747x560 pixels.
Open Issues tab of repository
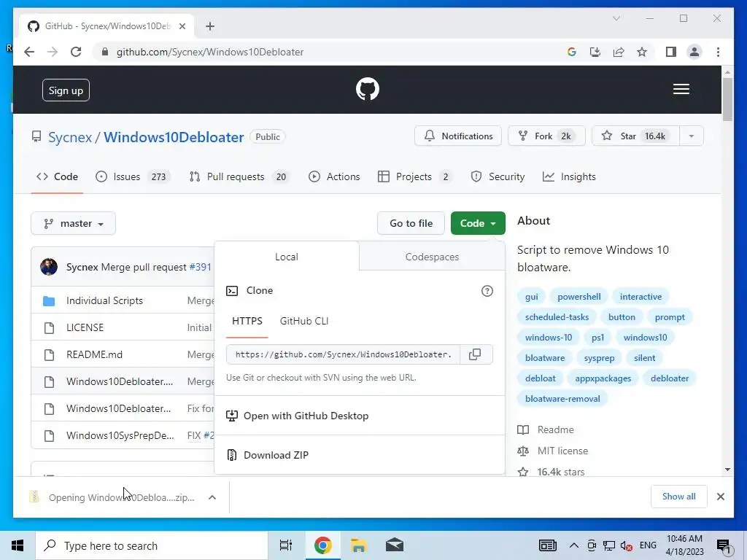point(133,176)
